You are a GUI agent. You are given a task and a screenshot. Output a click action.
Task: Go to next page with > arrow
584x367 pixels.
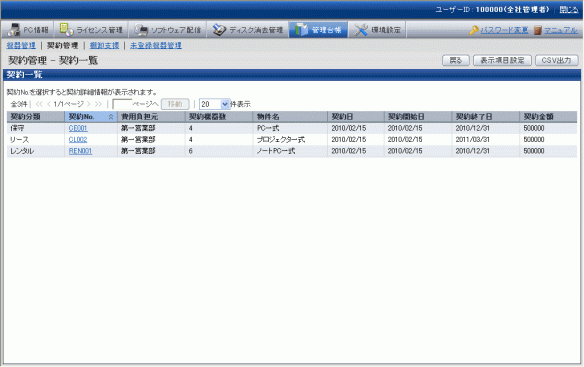tap(89, 104)
